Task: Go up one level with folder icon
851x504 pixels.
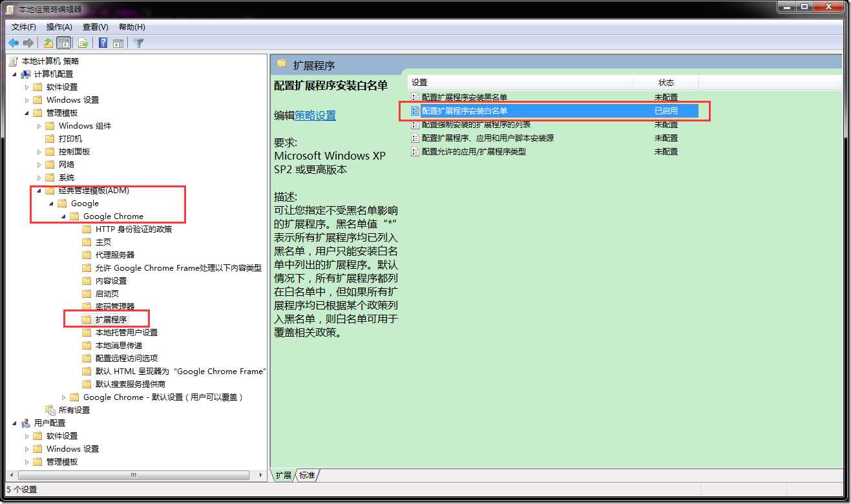Action: tap(48, 43)
